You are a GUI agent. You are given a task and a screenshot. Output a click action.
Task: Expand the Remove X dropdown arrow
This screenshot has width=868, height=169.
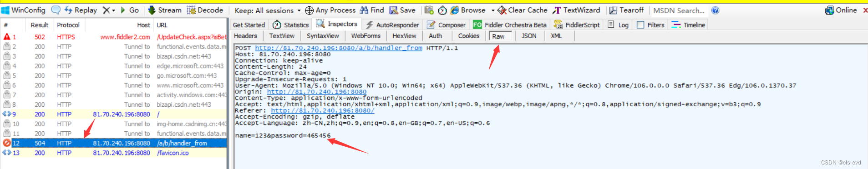coord(113,10)
